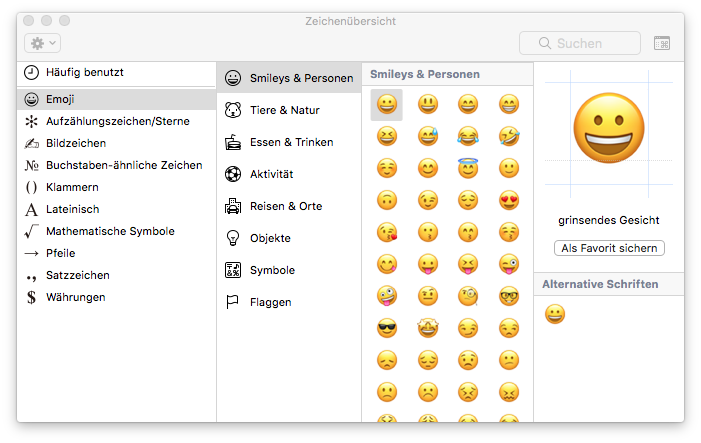Select the upside-down face emoji
701x443 pixels.
pyautogui.click(x=387, y=200)
